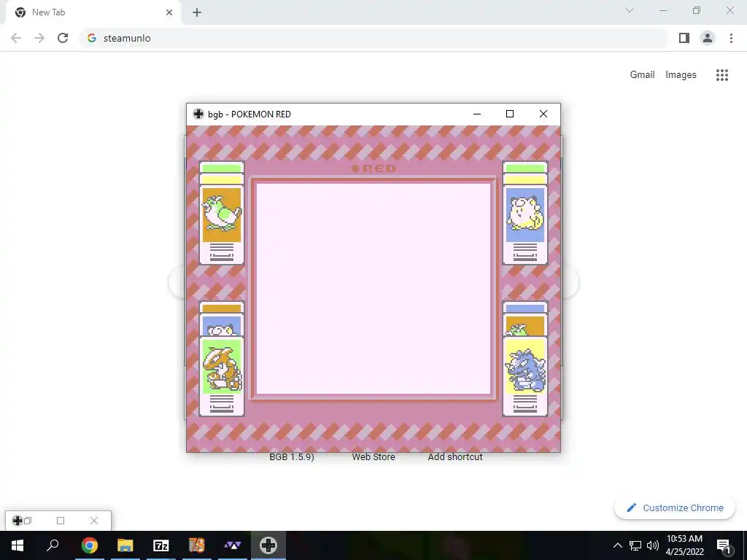Open the notification center
This screenshot has height=560, width=747.
[x=724, y=545]
